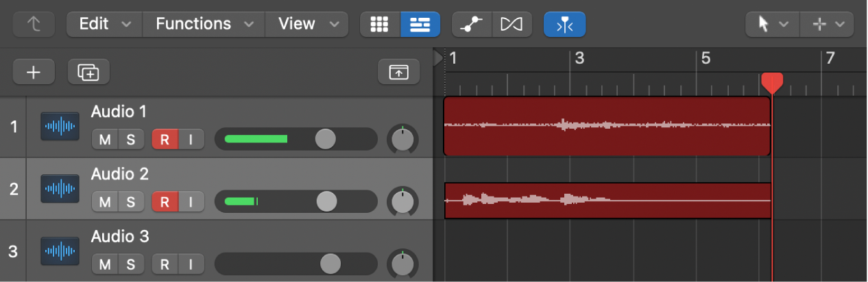Open the left-click pointer tool menu
868x282 pixels.
[772, 24]
